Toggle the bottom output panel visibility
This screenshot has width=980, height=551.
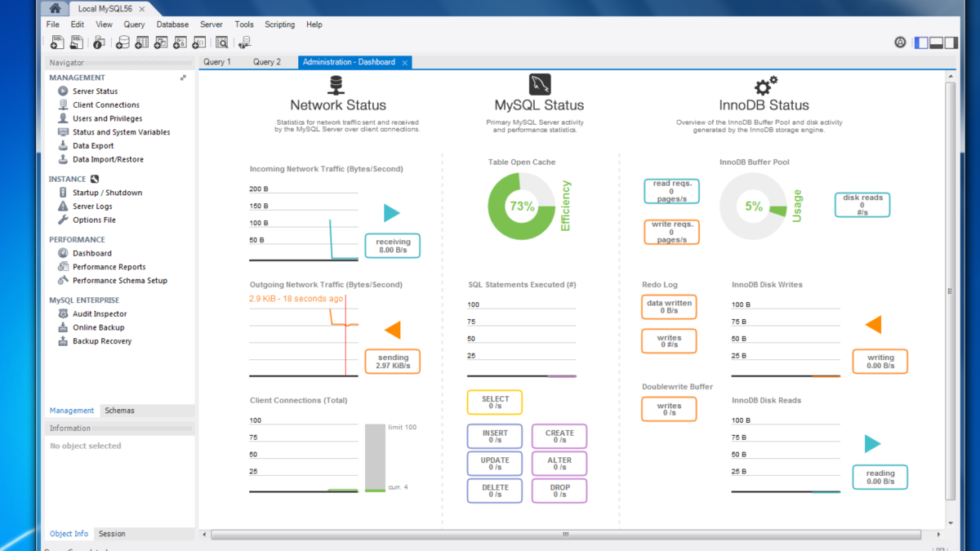(x=936, y=42)
